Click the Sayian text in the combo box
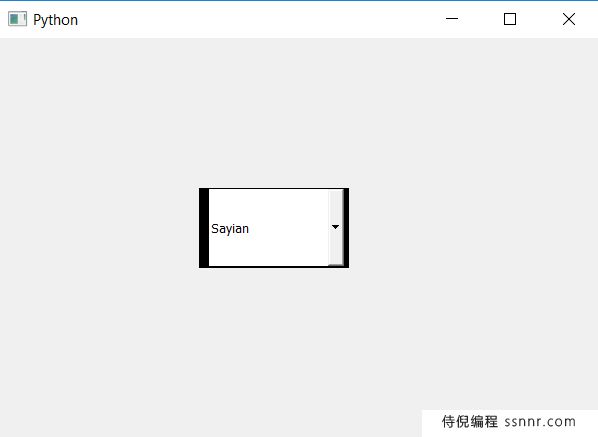Image resolution: width=598 pixels, height=437 pixels. (x=230, y=229)
